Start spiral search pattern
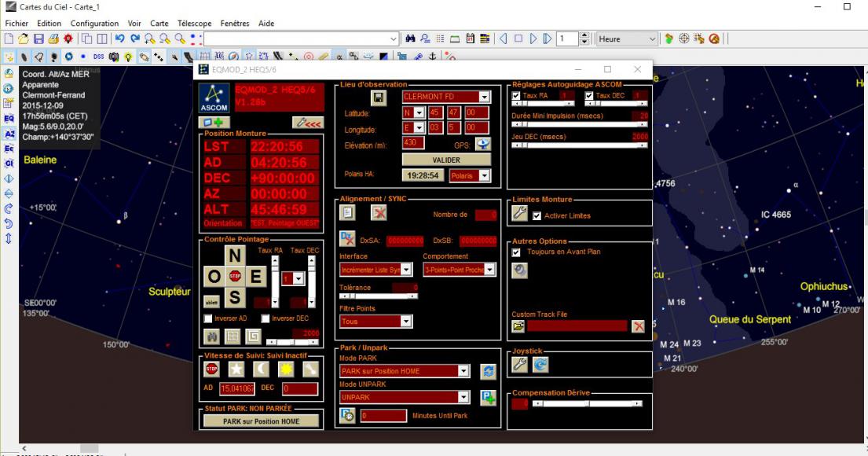The width and height of the screenshot is (868, 456). pos(253,336)
